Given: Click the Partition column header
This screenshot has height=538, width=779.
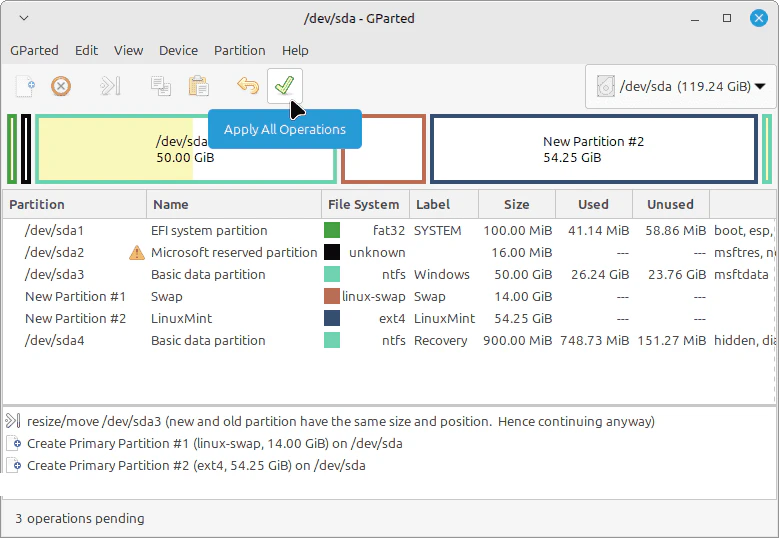Looking at the screenshot, I should (75, 205).
